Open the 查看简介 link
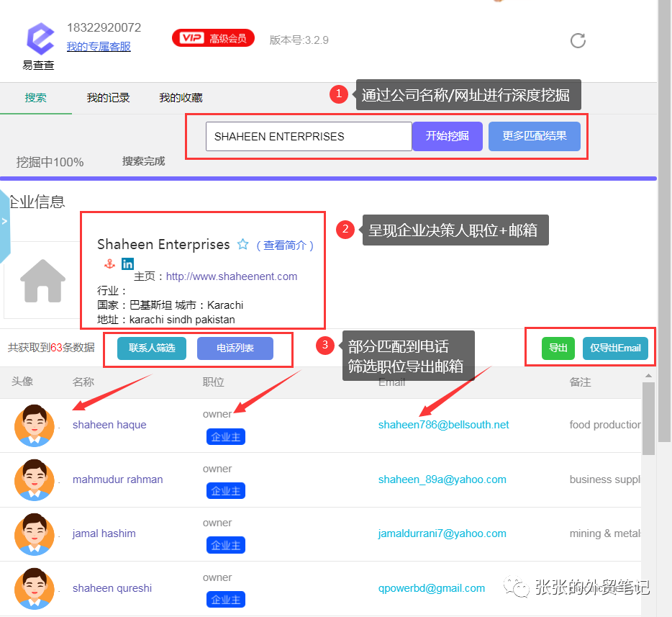 285,246
